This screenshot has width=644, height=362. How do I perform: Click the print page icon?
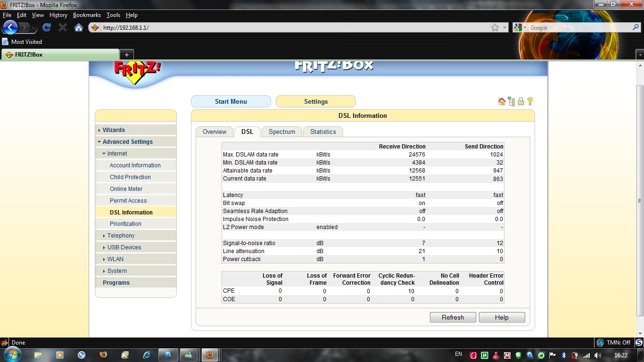[x=521, y=101]
